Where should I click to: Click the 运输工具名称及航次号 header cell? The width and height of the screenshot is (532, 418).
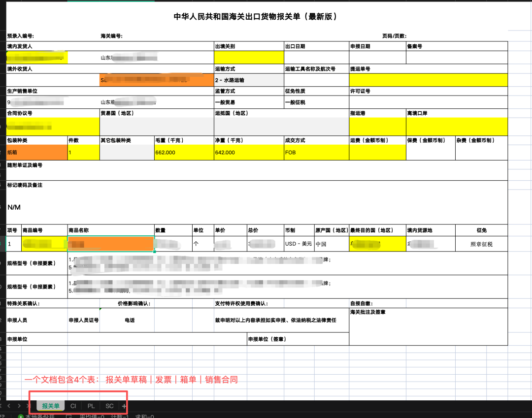point(317,69)
